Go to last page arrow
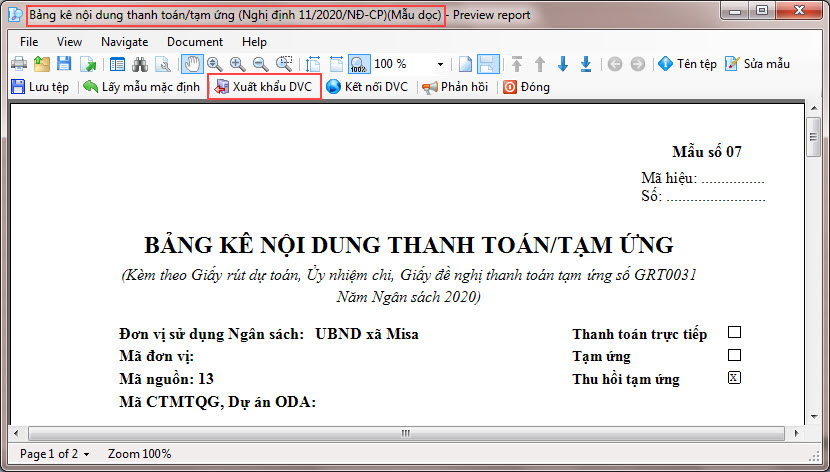This screenshot has width=830, height=472. point(585,64)
